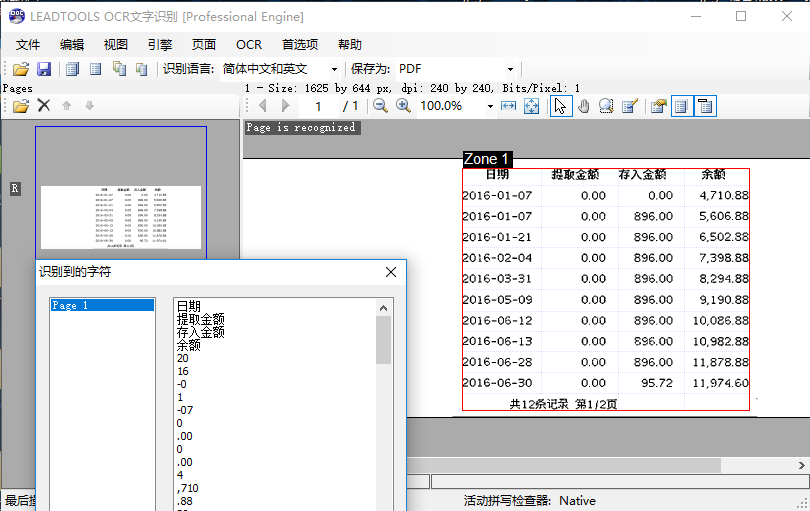Open the OCR menu

[x=249, y=44]
